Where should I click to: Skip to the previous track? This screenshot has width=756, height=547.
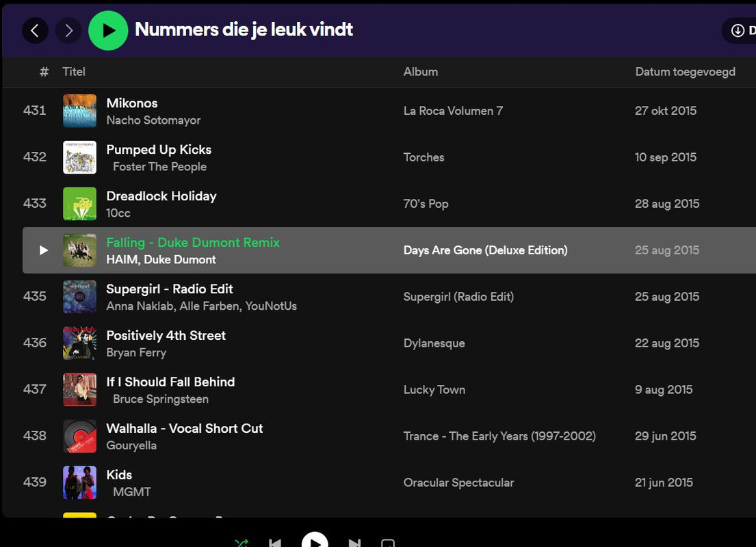275,543
